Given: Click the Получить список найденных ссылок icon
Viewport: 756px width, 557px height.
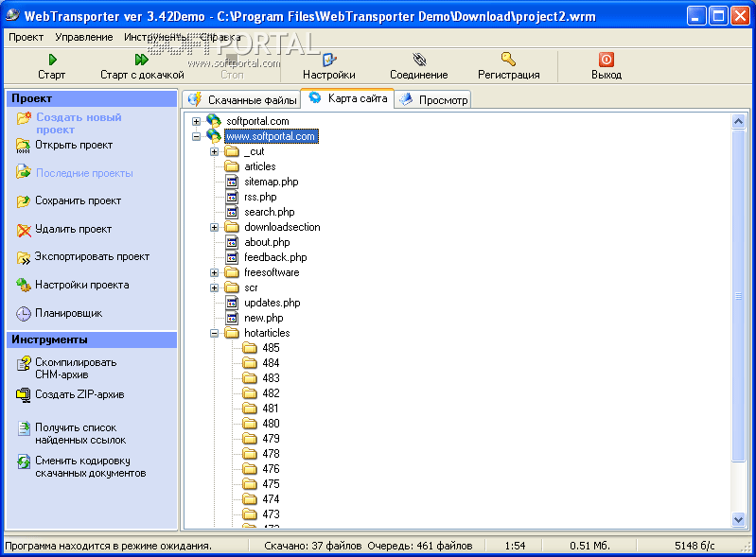Looking at the screenshot, I should (24, 427).
